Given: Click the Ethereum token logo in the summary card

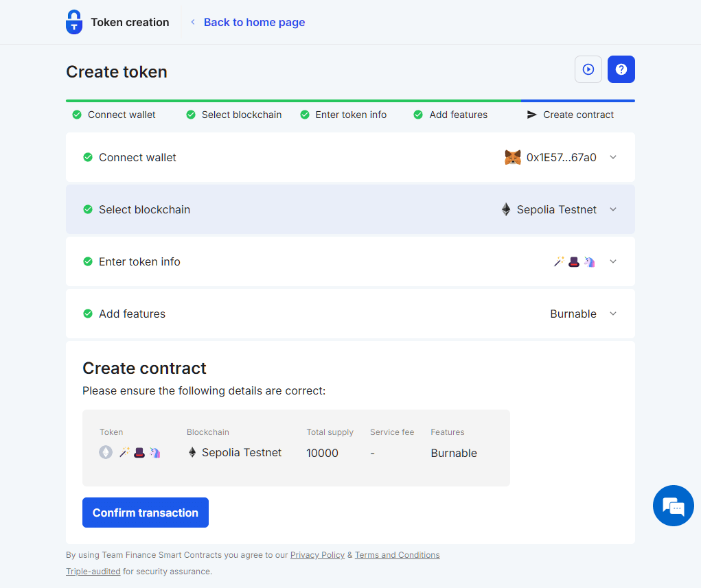Looking at the screenshot, I should click(x=104, y=453).
